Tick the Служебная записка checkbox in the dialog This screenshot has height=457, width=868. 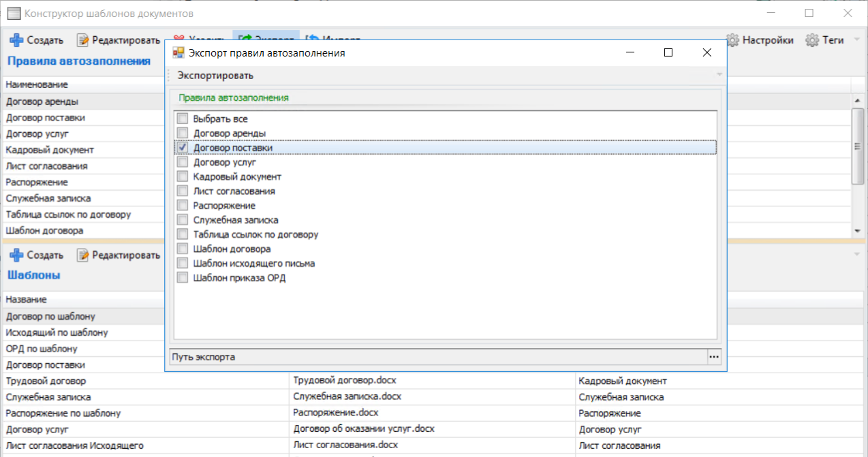(182, 220)
